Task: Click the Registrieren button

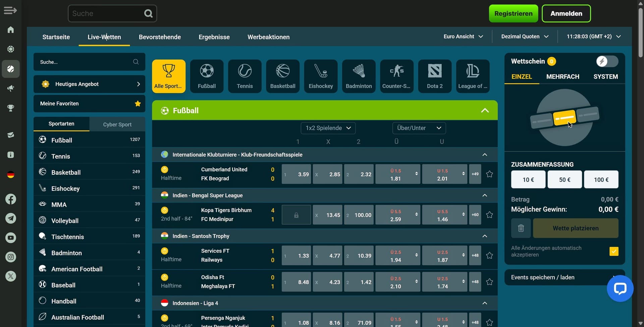Action: 513,13
